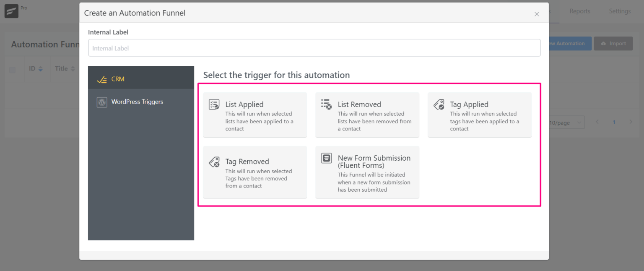Click the WordPress logo icon in sidebar
Screen dimensions: 644x271
click(x=102, y=102)
